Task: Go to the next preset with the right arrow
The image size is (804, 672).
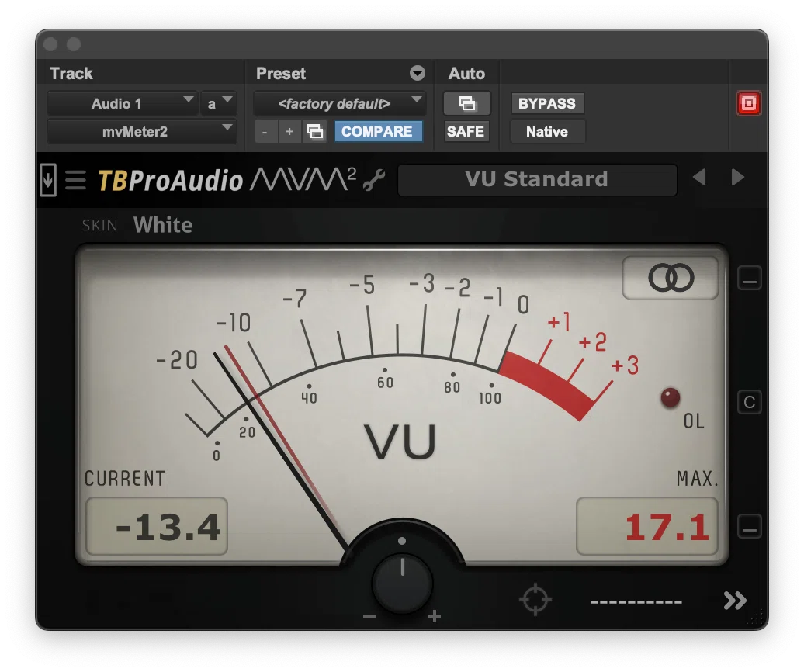Action: [737, 178]
